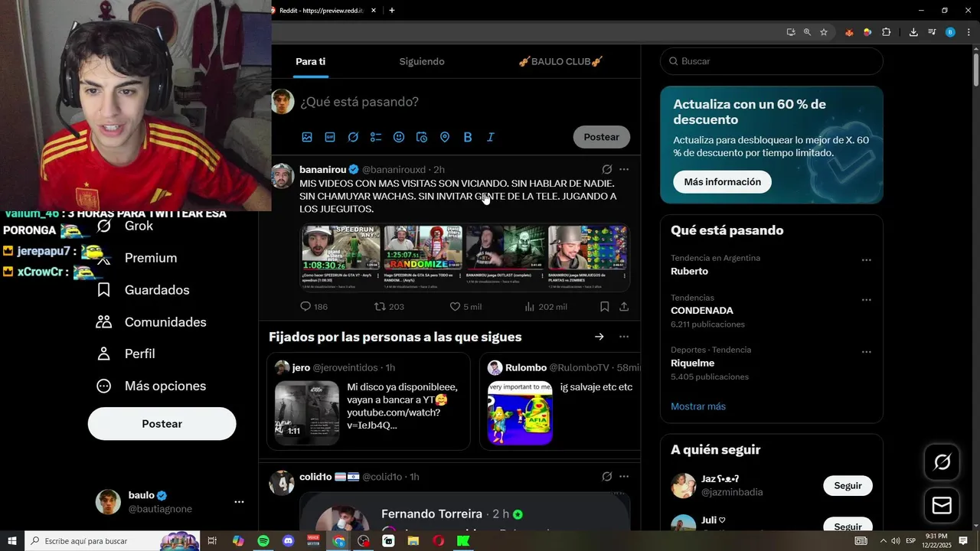Open options for Ruberto trend
The width and height of the screenshot is (980, 551).
867,260
